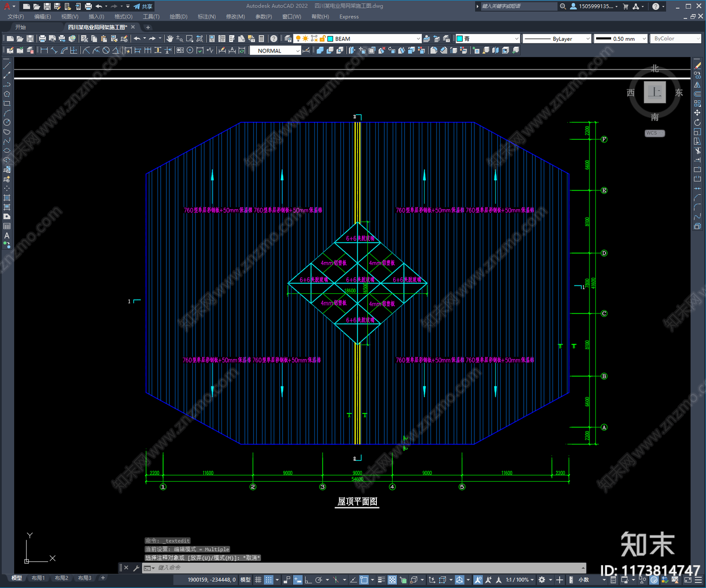The width and height of the screenshot is (706, 588).
Task: Toggle lineweight display in status bar
Action: [x=382, y=580]
